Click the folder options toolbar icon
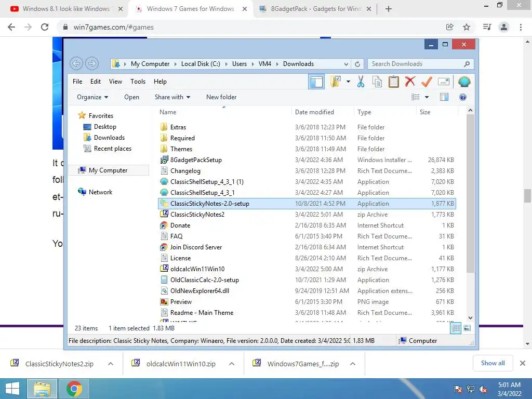 336,82
